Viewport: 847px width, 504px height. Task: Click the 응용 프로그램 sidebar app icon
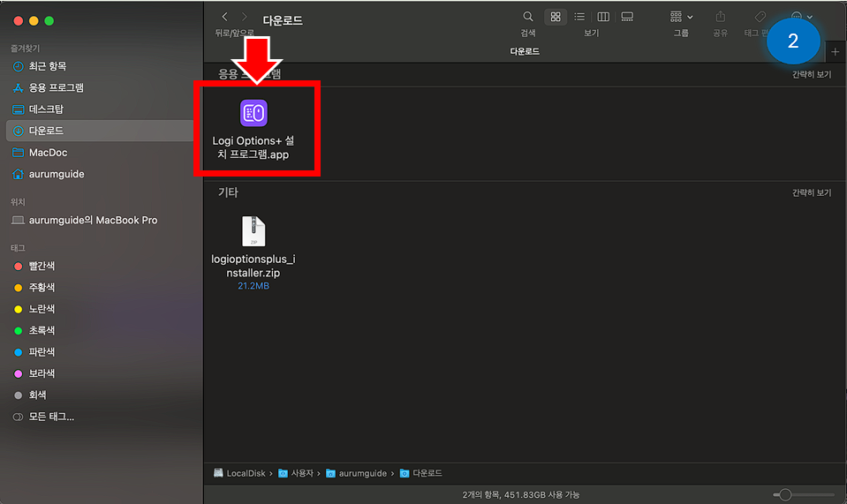pos(18,88)
